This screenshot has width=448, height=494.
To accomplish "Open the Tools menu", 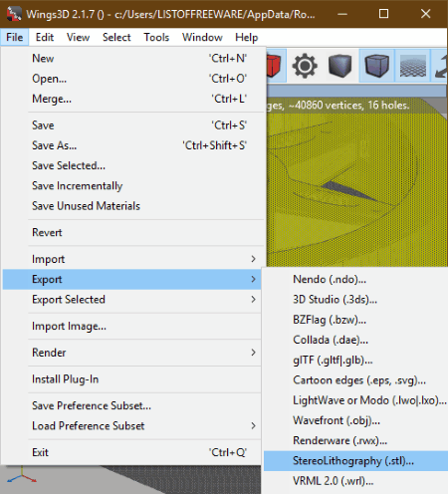I will point(156,37).
